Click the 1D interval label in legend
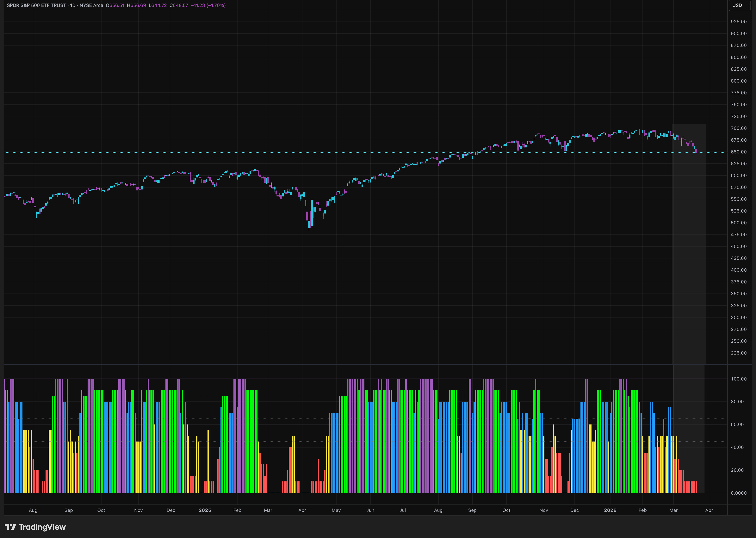 pos(73,5)
